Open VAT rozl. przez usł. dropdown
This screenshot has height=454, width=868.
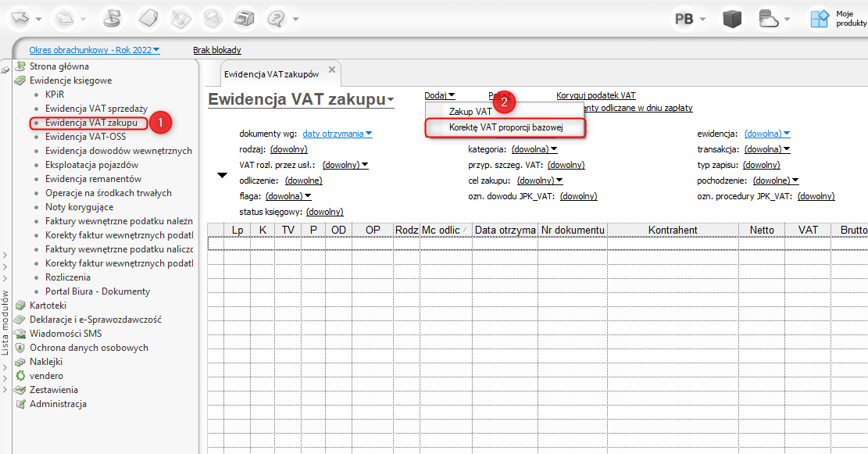345,164
